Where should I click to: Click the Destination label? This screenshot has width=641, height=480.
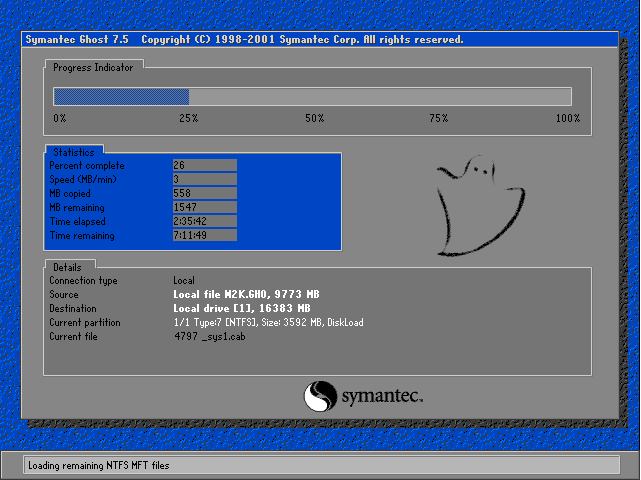click(x=73, y=308)
